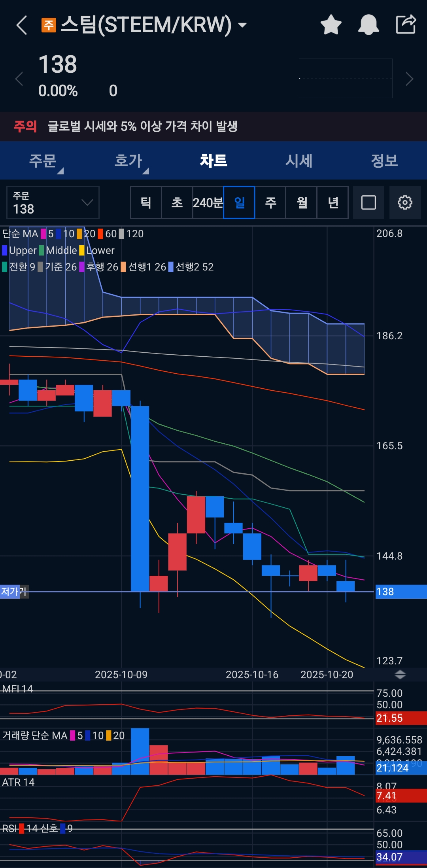This screenshot has width=427, height=868.
Task: Select the 월 monthly interval
Action: [x=302, y=202]
